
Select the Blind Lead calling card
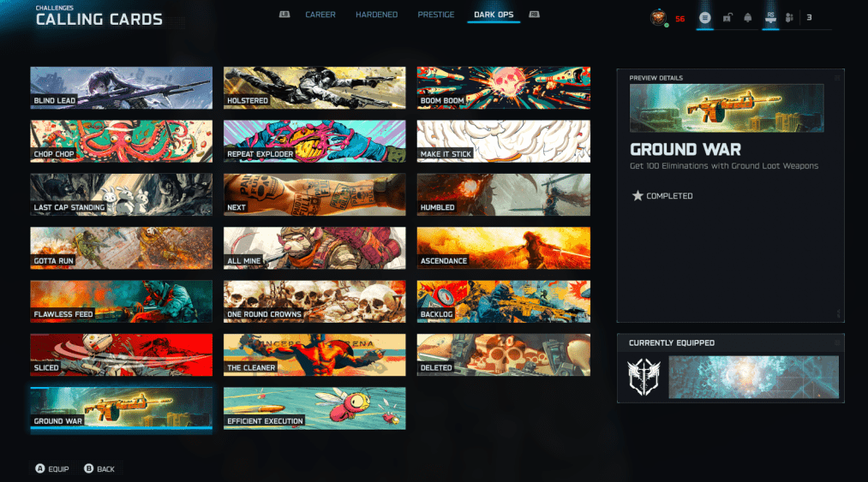tap(121, 87)
